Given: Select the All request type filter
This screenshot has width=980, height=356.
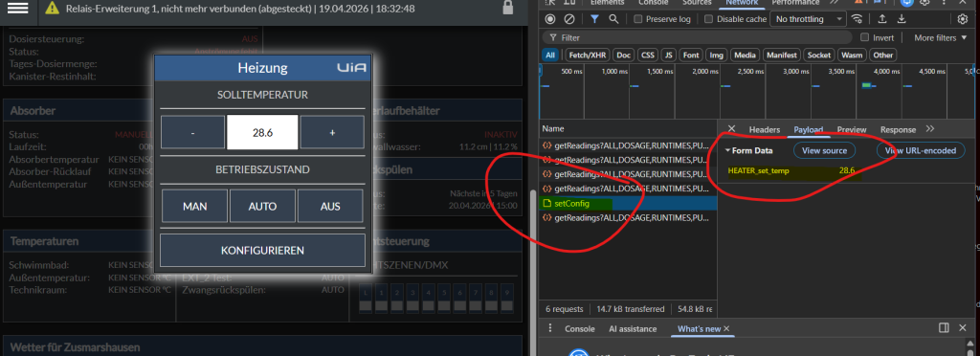Looking at the screenshot, I should [x=550, y=55].
